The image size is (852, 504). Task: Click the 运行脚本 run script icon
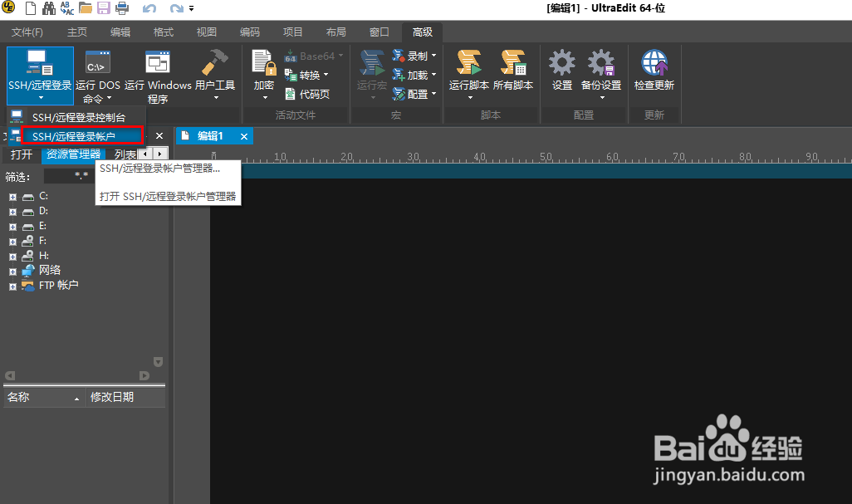469,62
